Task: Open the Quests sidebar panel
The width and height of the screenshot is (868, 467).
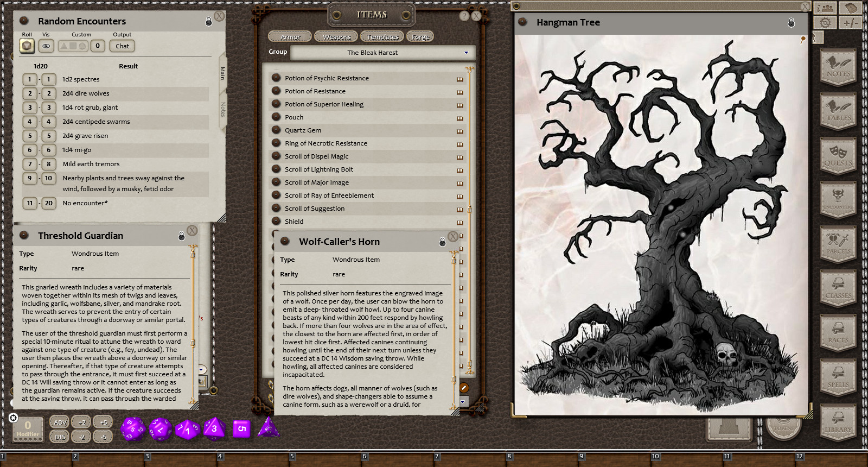Action: 838,156
